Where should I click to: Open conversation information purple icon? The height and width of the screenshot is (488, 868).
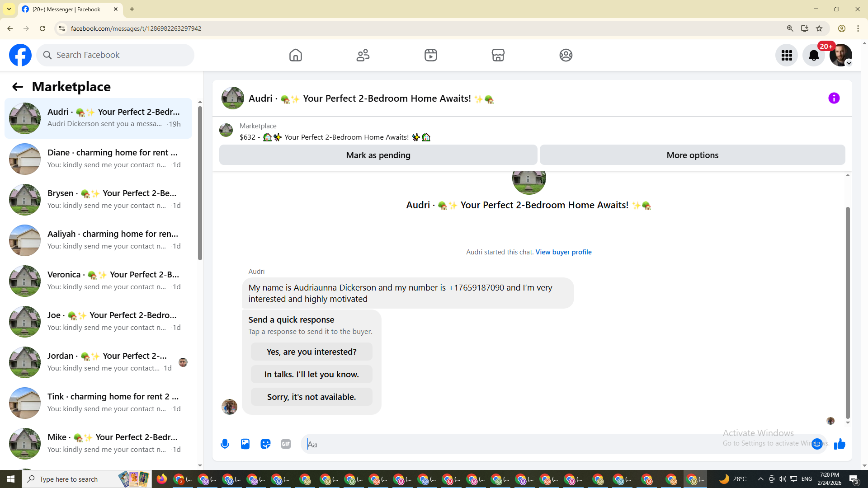click(x=834, y=98)
